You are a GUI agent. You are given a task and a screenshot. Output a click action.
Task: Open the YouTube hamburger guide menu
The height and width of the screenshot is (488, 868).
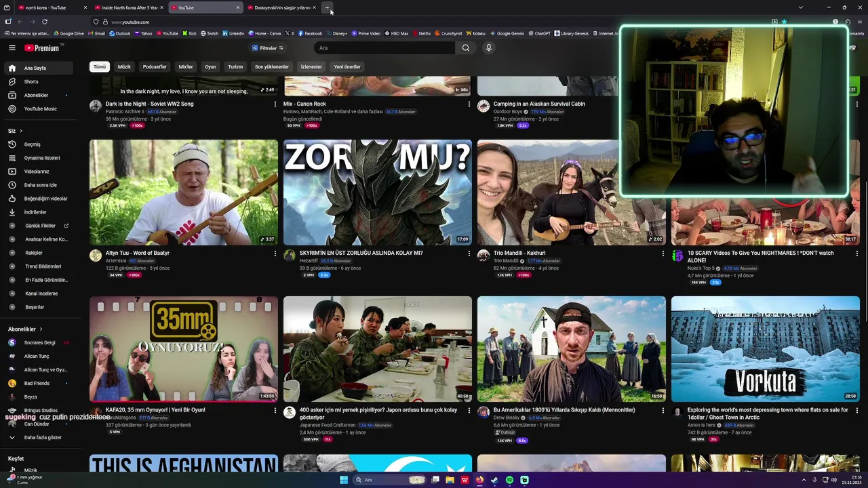coord(12,48)
